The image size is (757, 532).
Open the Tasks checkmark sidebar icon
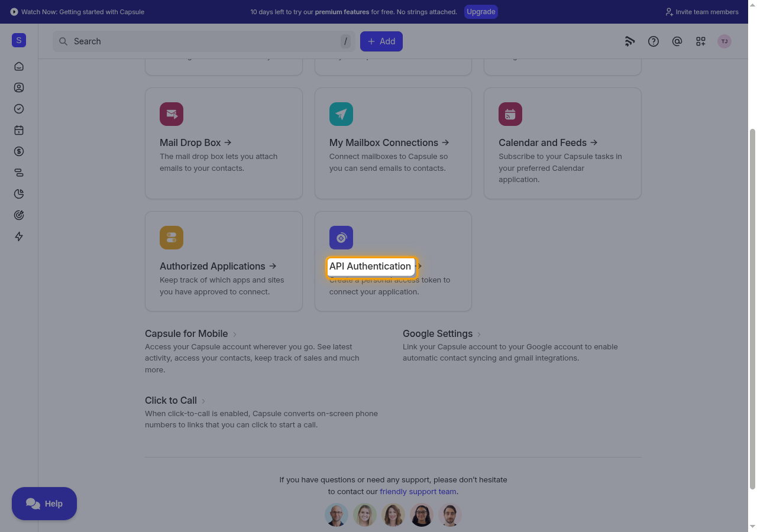click(x=19, y=109)
